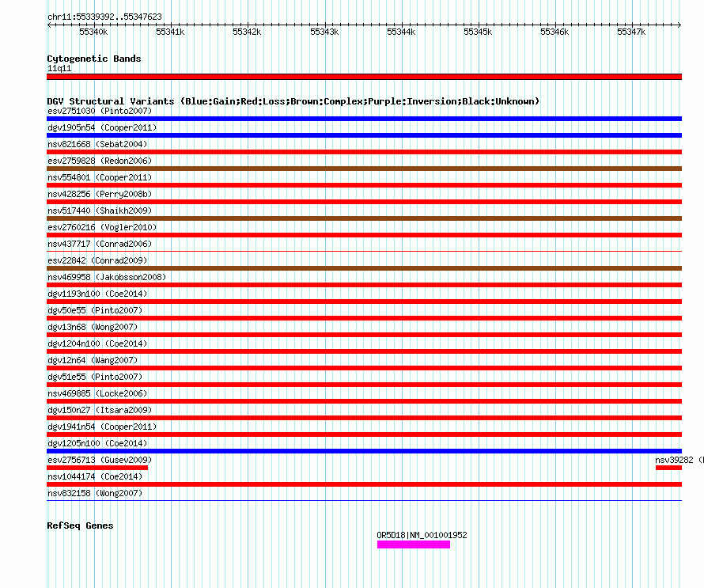Select the RefSeq Genes track title
Screen dimensions: 704x588
pyautogui.click(x=80, y=525)
